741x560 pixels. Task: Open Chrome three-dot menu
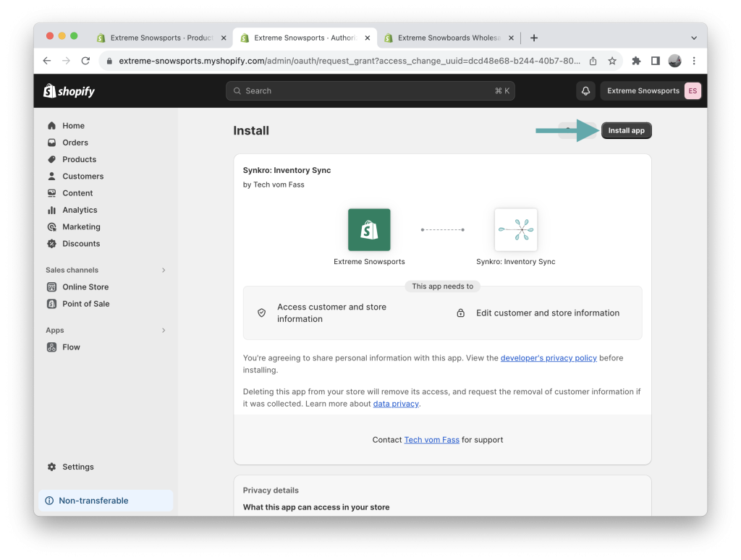click(x=694, y=61)
